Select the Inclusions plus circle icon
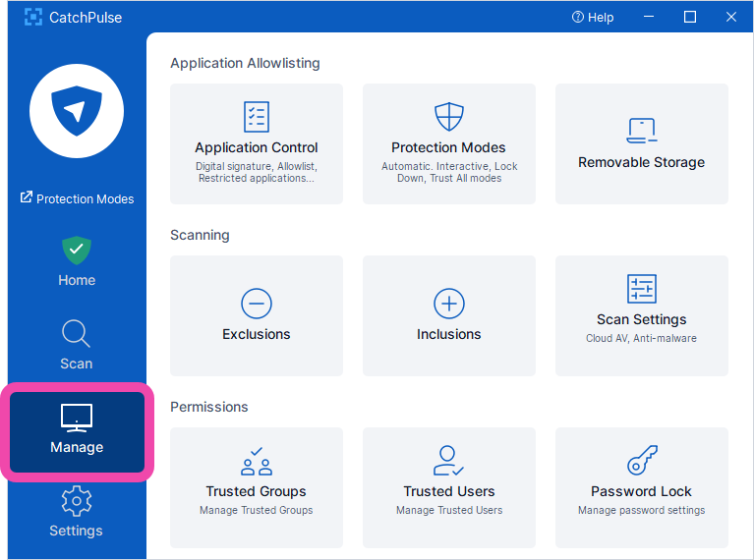754x560 pixels. (x=448, y=304)
